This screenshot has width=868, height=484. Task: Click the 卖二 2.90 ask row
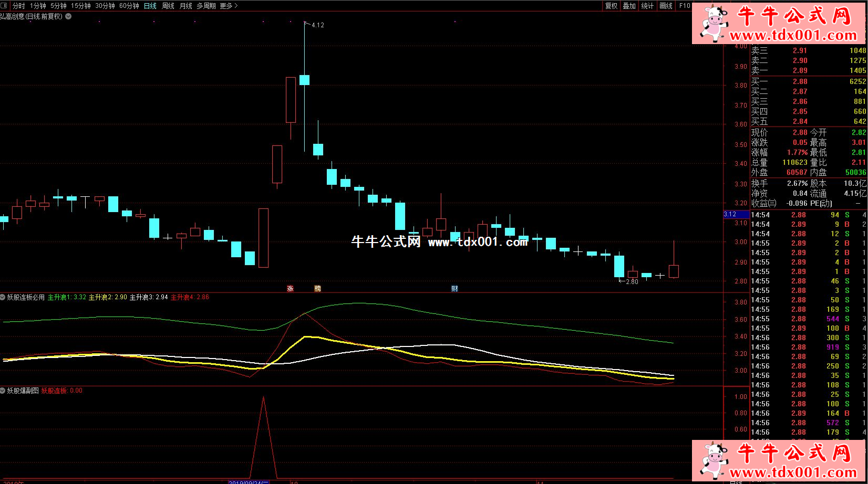809,60
